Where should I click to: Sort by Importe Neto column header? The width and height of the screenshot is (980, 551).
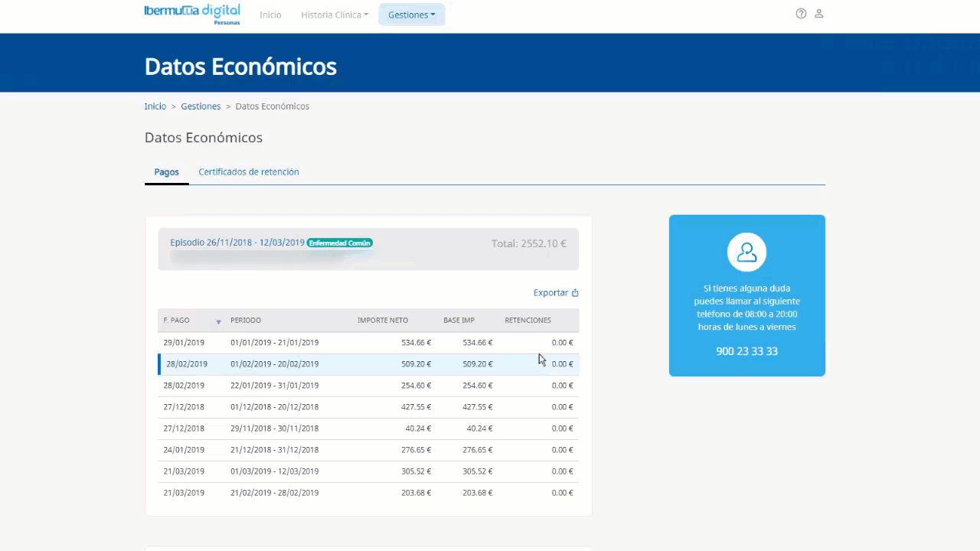coord(382,321)
